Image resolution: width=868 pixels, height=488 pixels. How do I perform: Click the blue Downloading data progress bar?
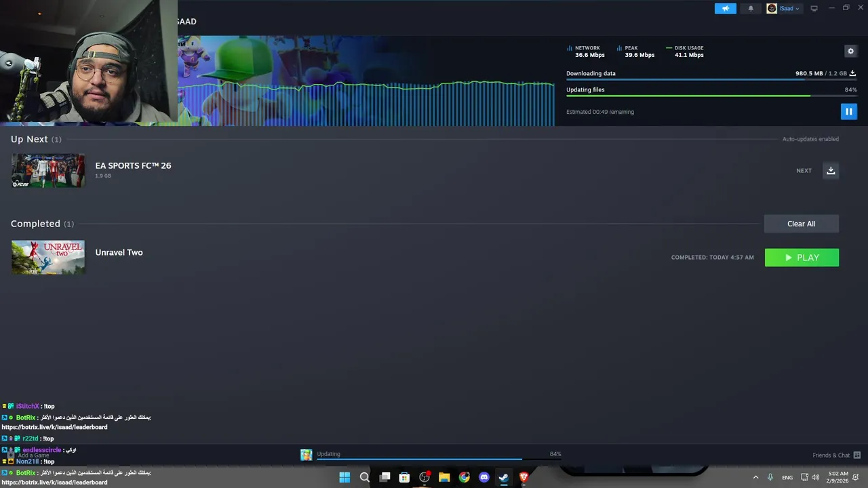coord(711,80)
